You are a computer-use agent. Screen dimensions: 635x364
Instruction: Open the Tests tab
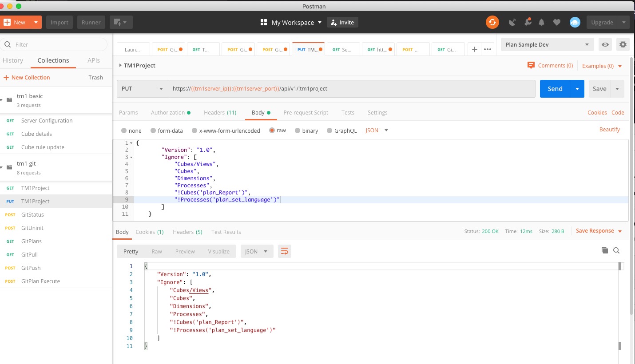pos(348,112)
